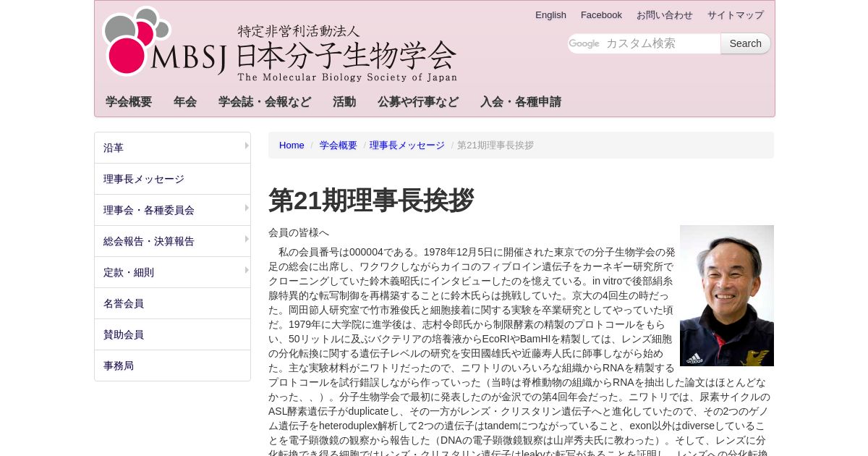Expand 理事会・各種委員会 arrow
Image resolution: width=868 pixels, height=456 pixels.
point(246,208)
